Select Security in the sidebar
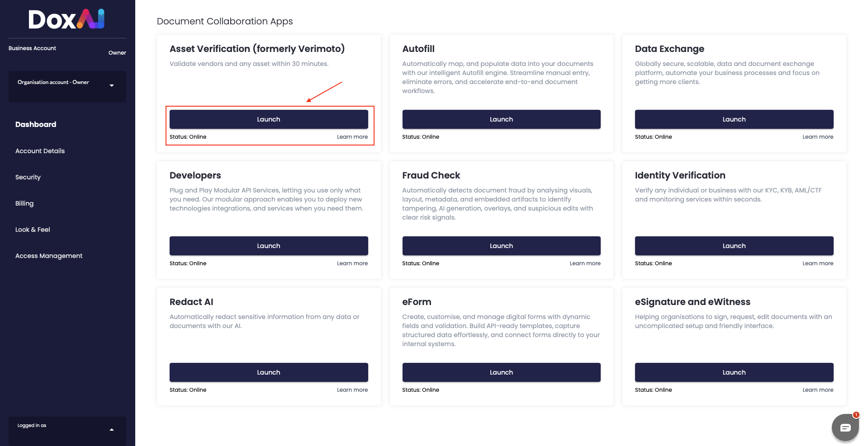 click(28, 177)
